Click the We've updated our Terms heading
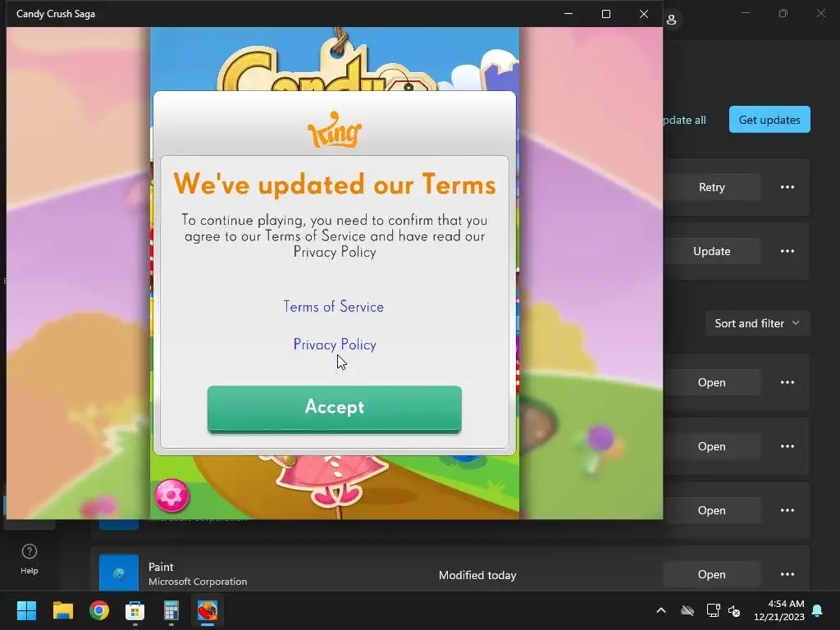The height and width of the screenshot is (630, 840). pyautogui.click(x=335, y=185)
